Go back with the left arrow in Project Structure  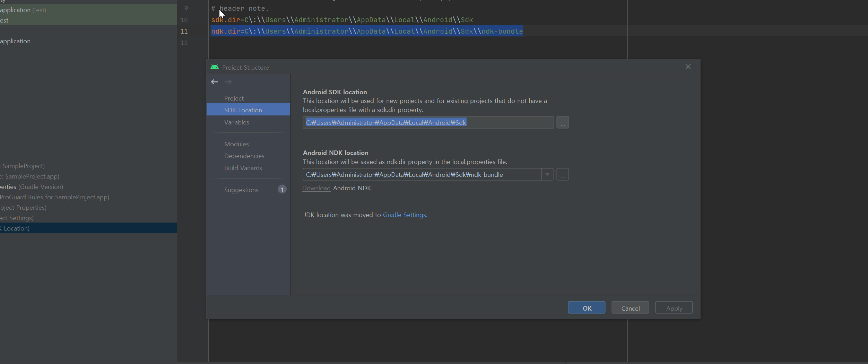pos(214,82)
